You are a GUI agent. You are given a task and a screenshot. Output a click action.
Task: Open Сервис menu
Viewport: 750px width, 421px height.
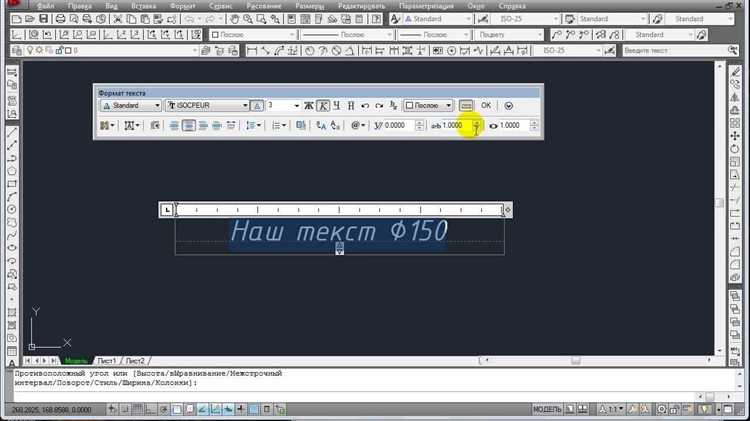point(221,6)
